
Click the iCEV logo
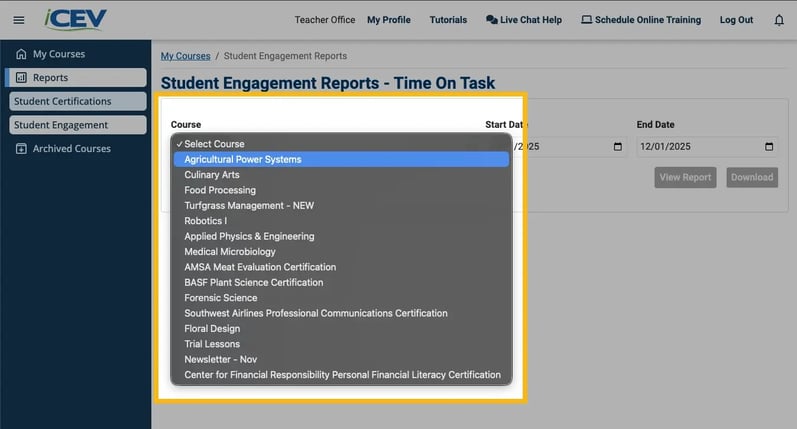[x=76, y=20]
